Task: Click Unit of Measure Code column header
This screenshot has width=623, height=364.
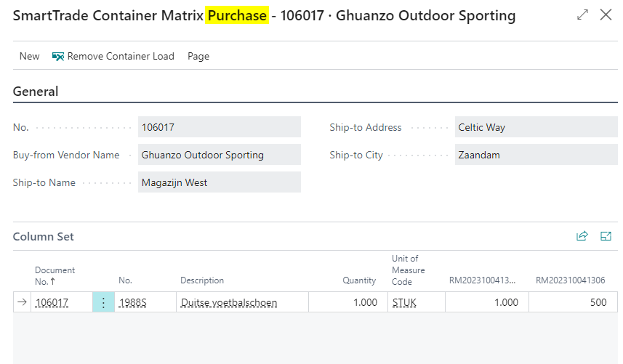Action: [408, 270]
